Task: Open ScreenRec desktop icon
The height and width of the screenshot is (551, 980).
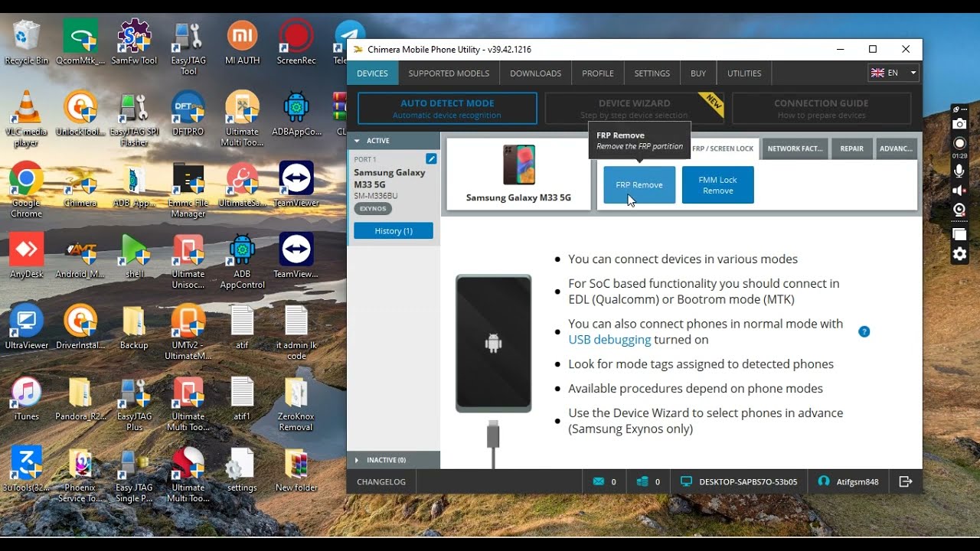Action: 296,43
